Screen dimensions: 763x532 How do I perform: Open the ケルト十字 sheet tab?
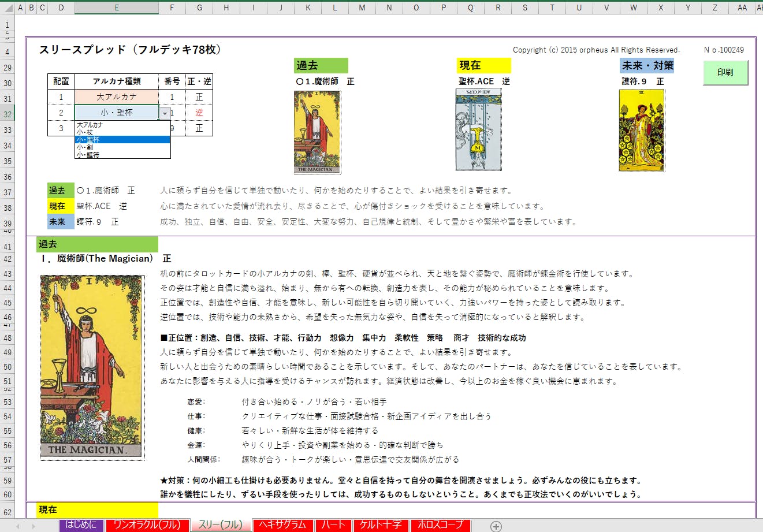tap(381, 524)
